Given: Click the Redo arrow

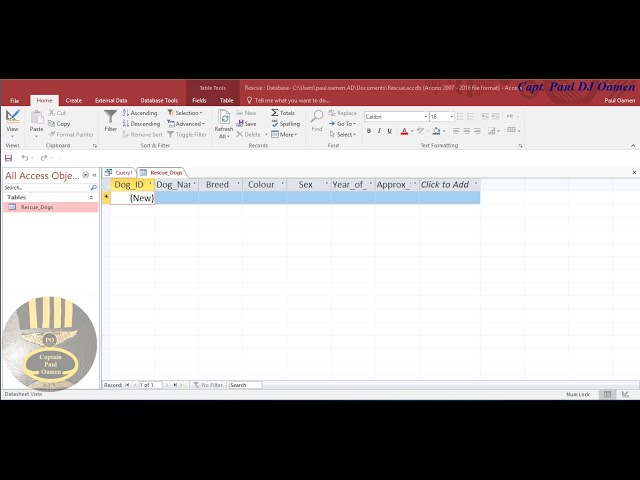Looking at the screenshot, I should (44, 158).
